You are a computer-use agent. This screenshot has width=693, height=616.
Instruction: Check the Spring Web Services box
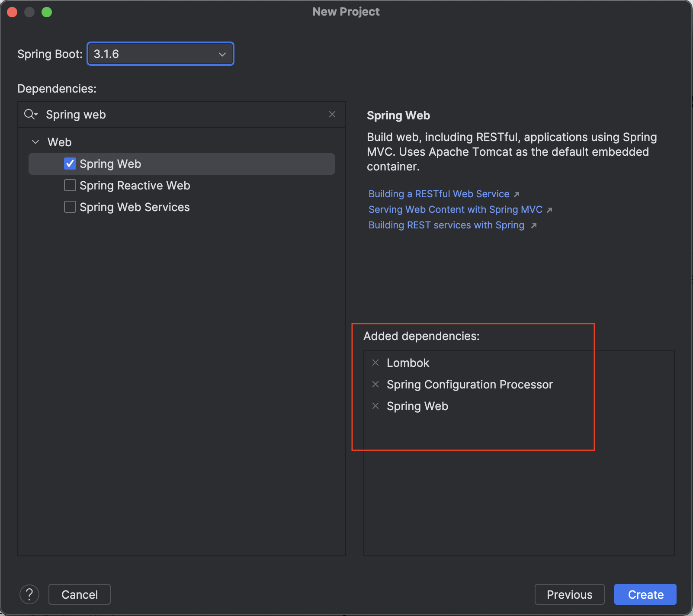click(70, 207)
